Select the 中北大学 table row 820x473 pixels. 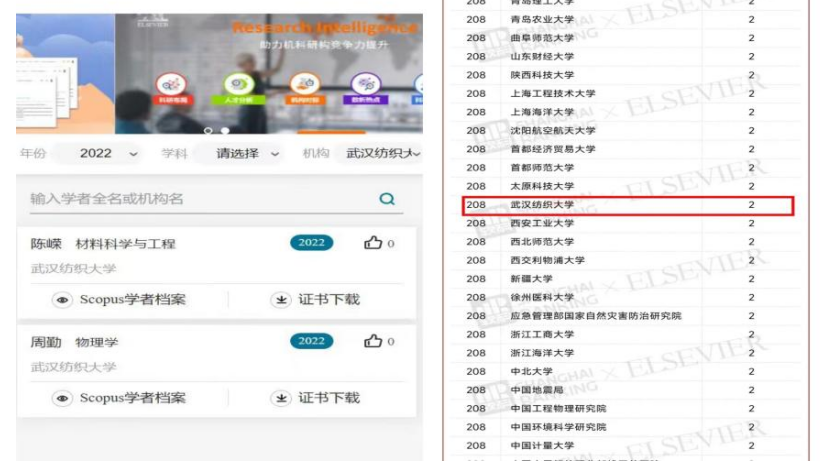click(x=627, y=371)
